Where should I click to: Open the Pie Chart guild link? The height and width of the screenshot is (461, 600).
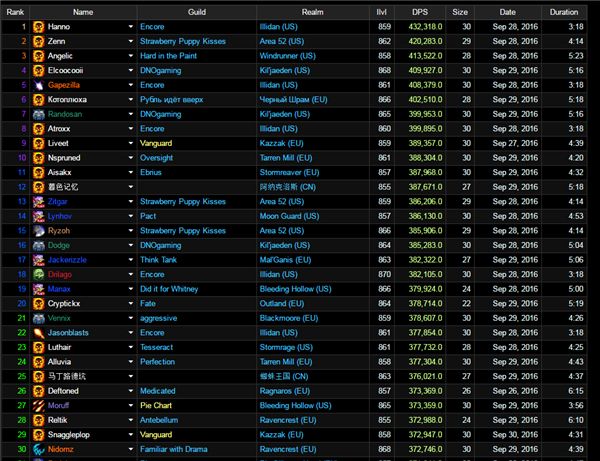pyautogui.click(x=156, y=406)
